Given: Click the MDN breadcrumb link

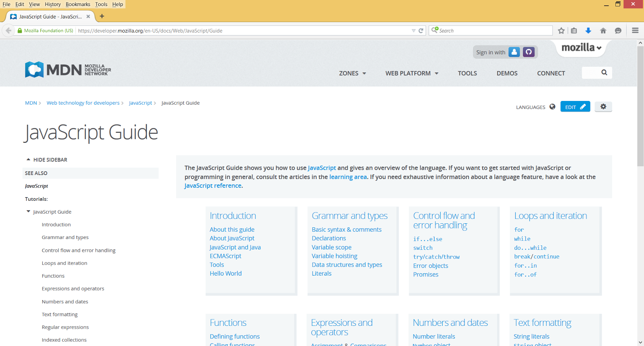Looking at the screenshot, I should point(31,103).
